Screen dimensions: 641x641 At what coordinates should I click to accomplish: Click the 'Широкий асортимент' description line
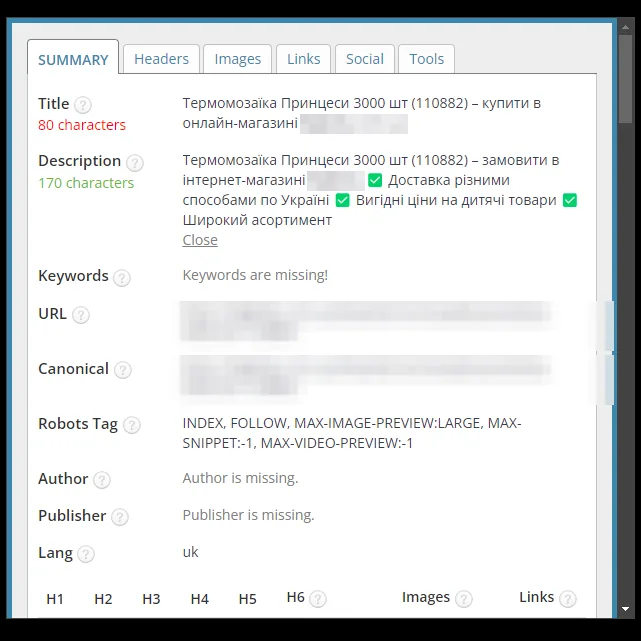pos(257,220)
